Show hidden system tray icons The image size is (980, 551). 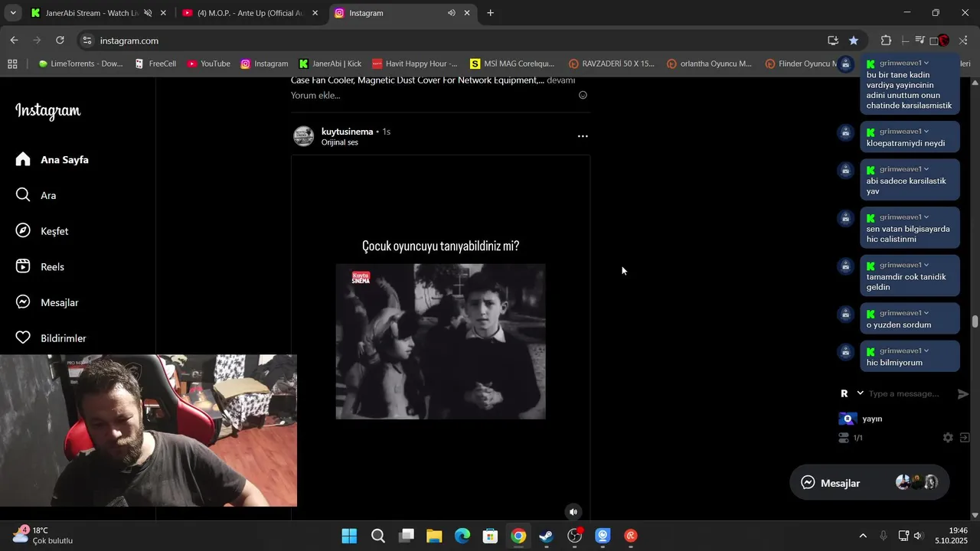coord(863,536)
